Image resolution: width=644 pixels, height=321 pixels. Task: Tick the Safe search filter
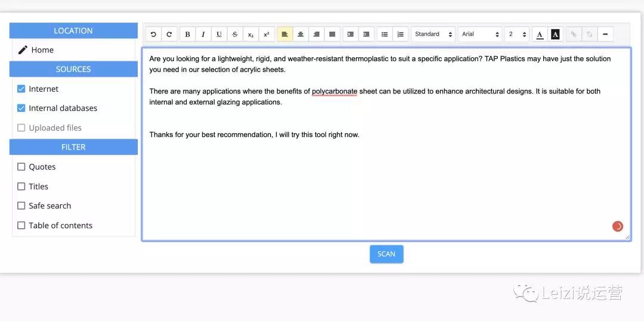point(21,206)
